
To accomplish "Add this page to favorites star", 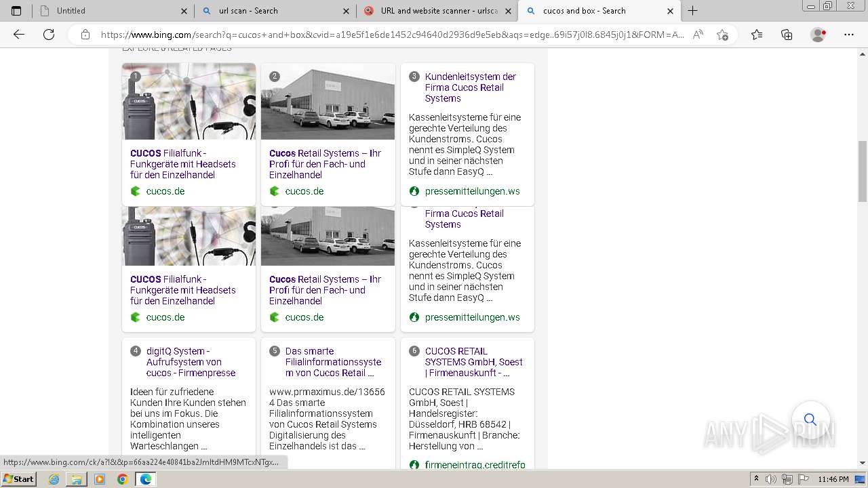I will [x=722, y=35].
